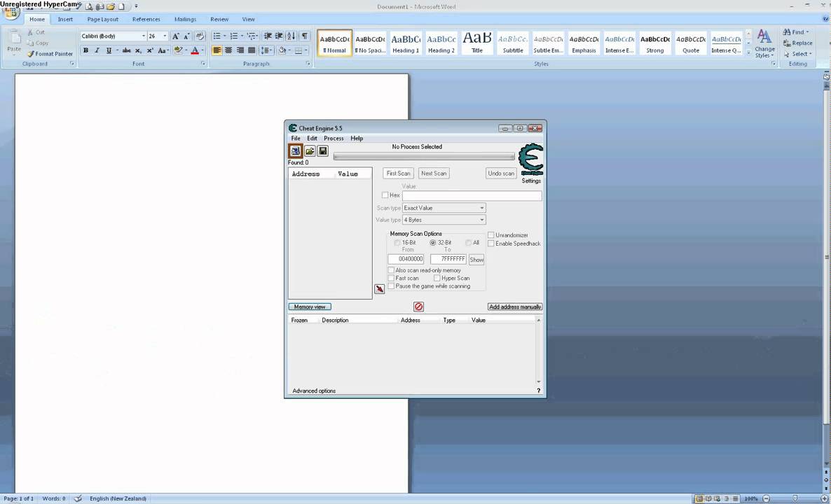Enable the Fast scan checkbox

click(391, 278)
